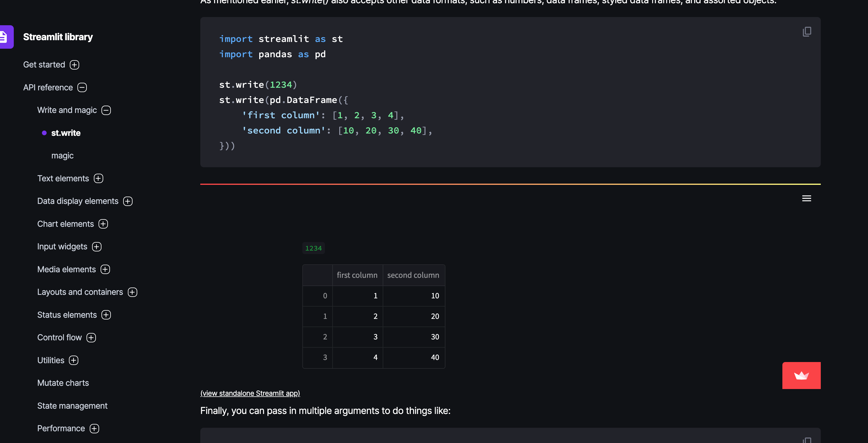Expand the Text elements section
This screenshot has width=868, height=443.
99,178
